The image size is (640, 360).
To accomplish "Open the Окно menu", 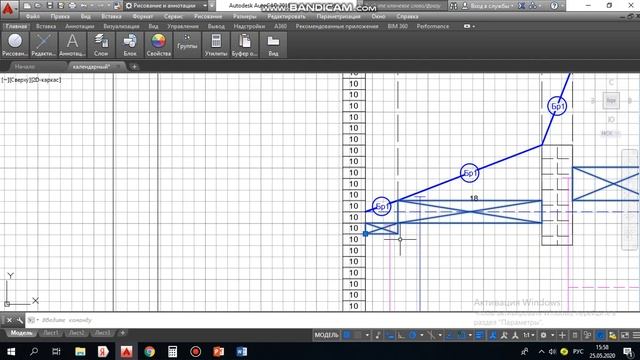I will coord(378,16).
